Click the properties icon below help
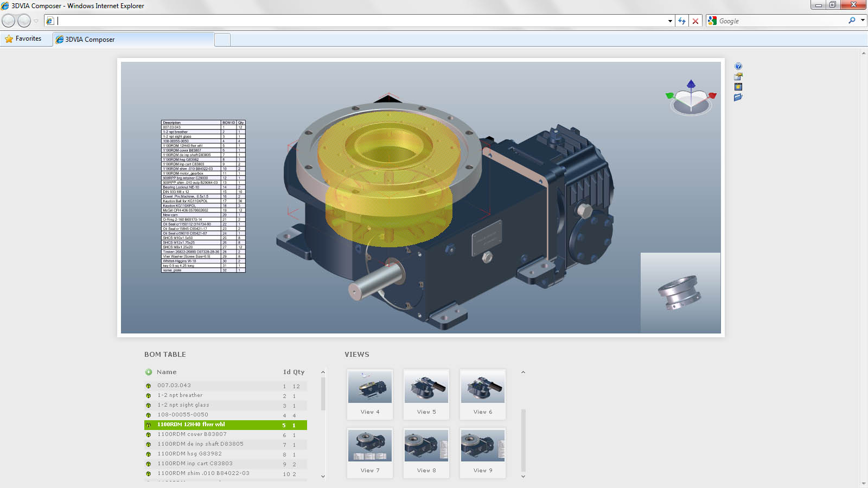This screenshot has height=488, width=868. click(738, 76)
